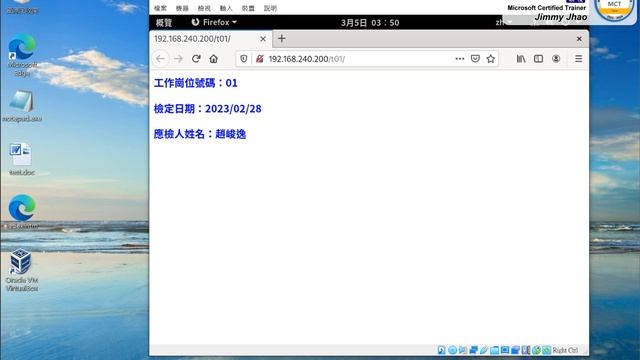The width and height of the screenshot is (640, 360).
Task: Reload the 192.168.240.200/t01/ page
Action: point(196,59)
